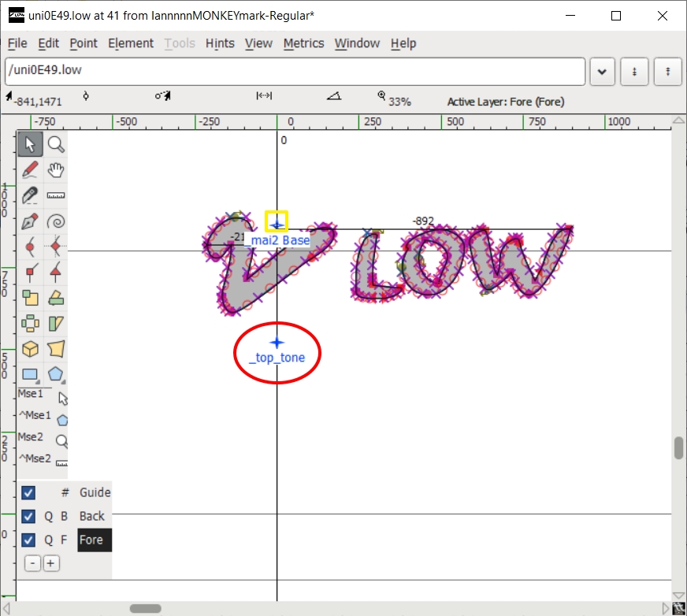687x616 pixels.
Task: Toggle the Guide layer visibility checkbox
Action: [28, 492]
